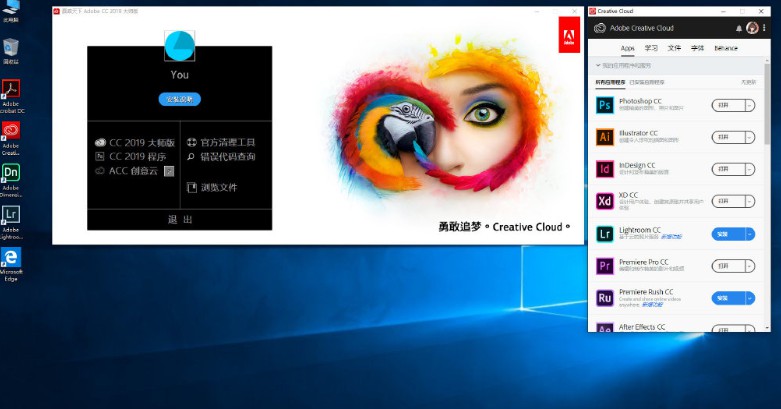The width and height of the screenshot is (781, 409).
Task: Click the Open button for InDesign CC
Action: pyautogui.click(x=728, y=169)
